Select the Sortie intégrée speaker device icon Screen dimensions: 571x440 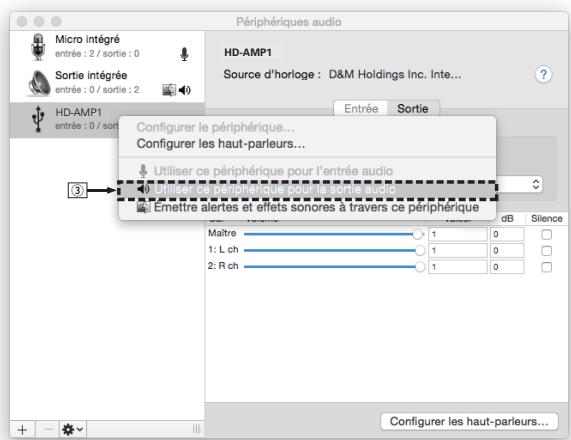39,83
